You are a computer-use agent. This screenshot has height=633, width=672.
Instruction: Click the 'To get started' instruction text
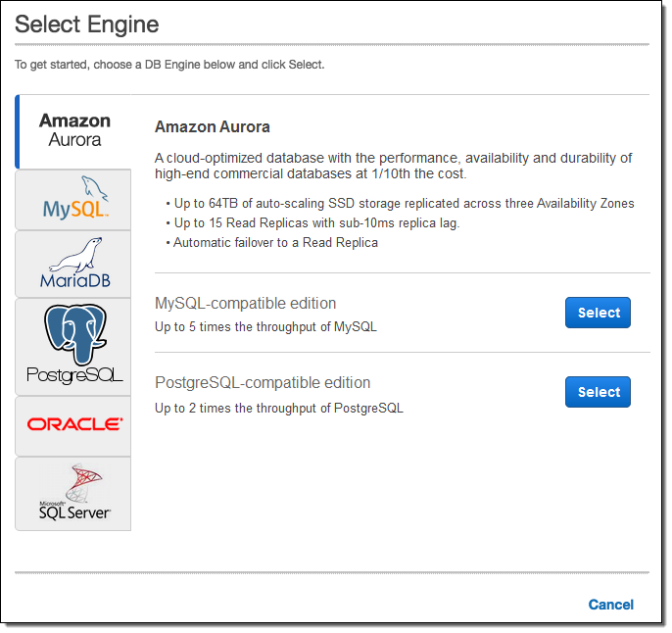point(168,65)
